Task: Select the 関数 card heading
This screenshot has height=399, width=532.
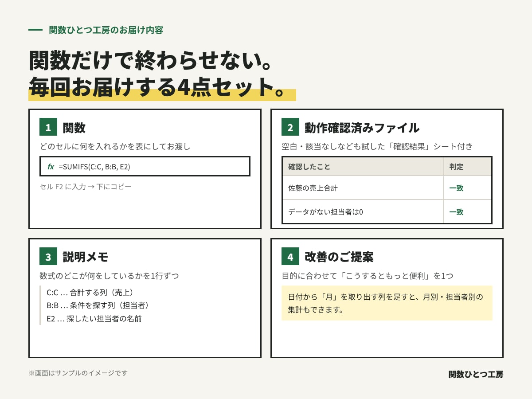Action: pyautogui.click(x=74, y=128)
